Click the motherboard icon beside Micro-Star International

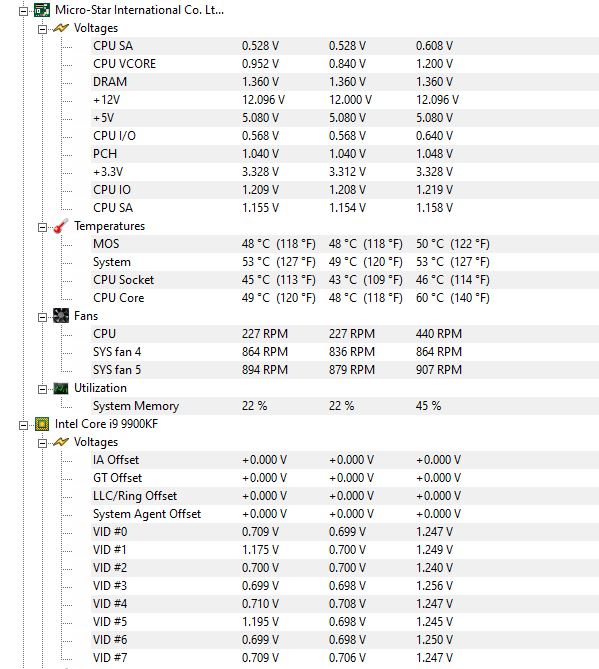(x=41, y=10)
